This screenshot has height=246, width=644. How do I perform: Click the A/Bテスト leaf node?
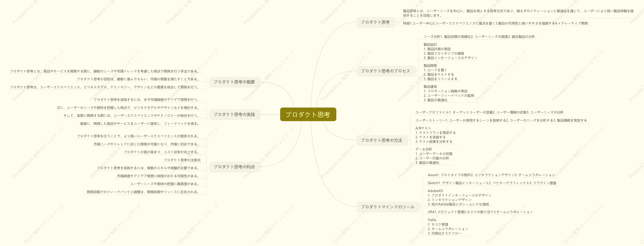[435, 135]
